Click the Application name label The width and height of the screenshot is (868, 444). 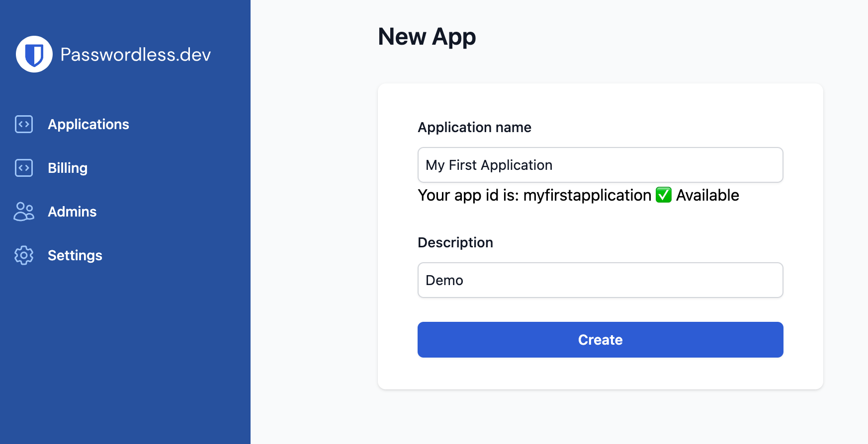pos(474,127)
